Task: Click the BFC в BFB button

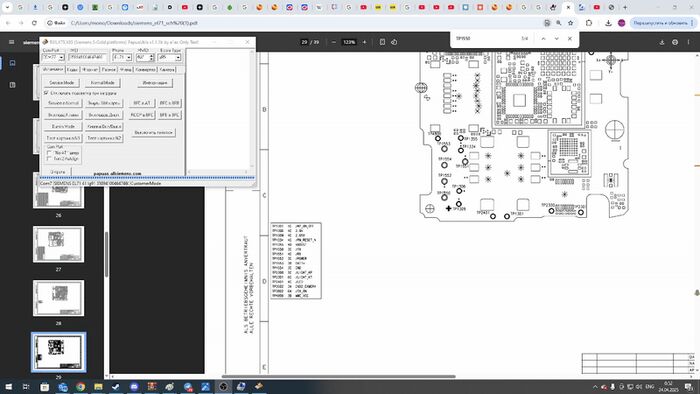Action: tap(169, 103)
